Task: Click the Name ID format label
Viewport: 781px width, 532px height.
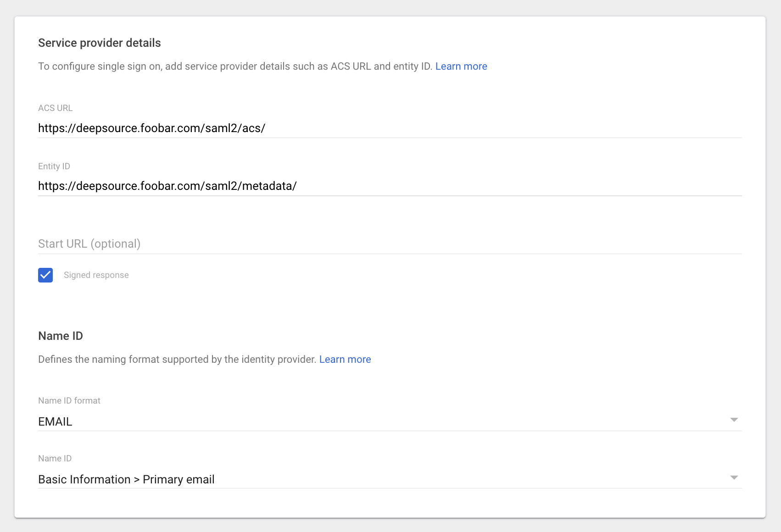Action: [69, 401]
